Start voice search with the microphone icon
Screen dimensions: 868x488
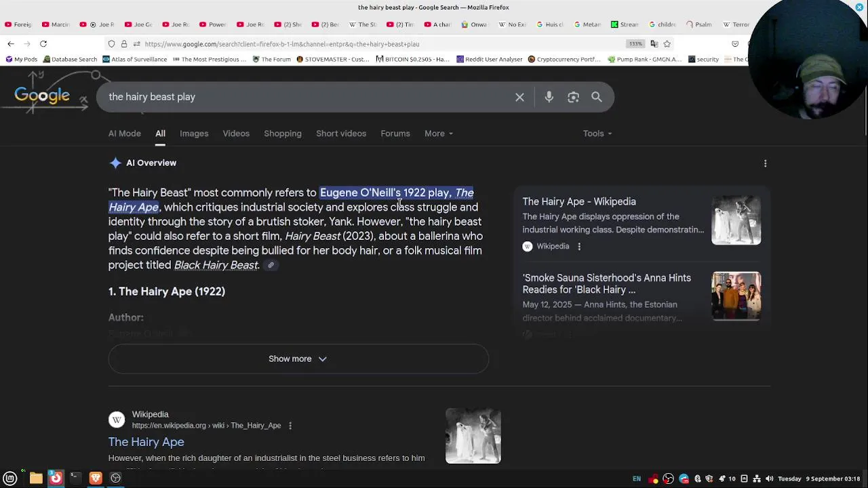549,97
